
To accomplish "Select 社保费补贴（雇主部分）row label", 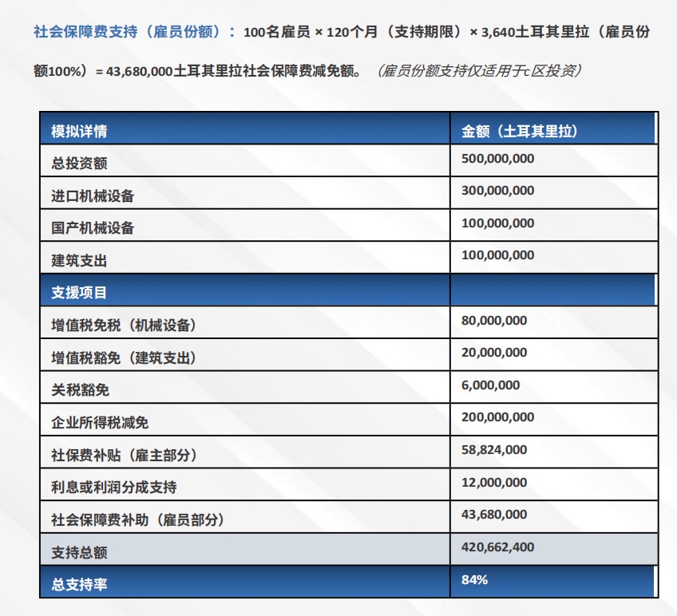I will (x=124, y=456).
